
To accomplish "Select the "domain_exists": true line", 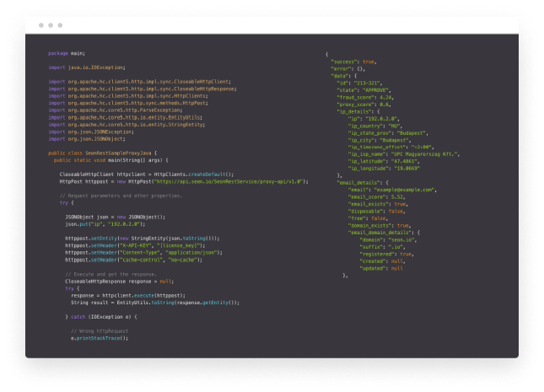I will coord(380,225).
